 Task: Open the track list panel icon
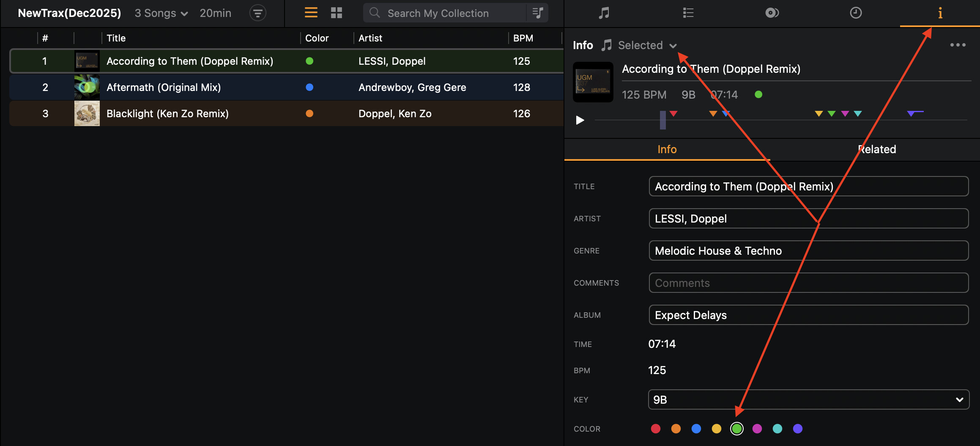pyautogui.click(x=688, y=13)
